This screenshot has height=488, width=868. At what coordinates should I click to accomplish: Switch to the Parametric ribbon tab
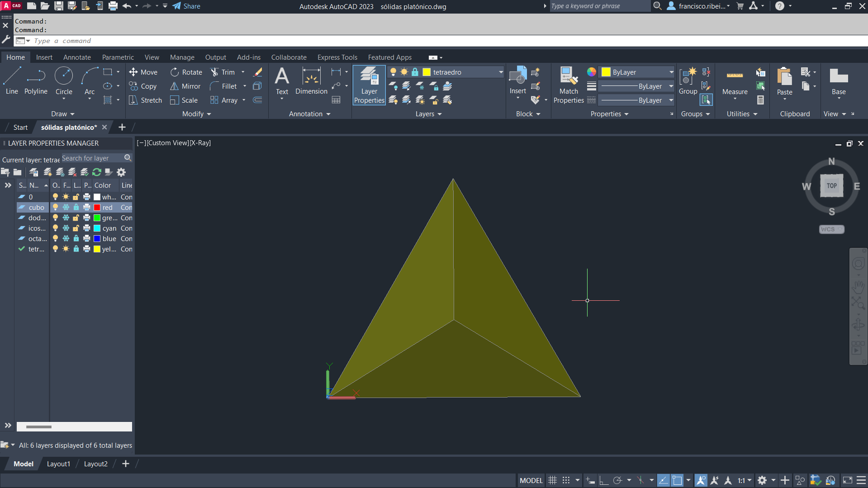pyautogui.click(x=118, y=57)
